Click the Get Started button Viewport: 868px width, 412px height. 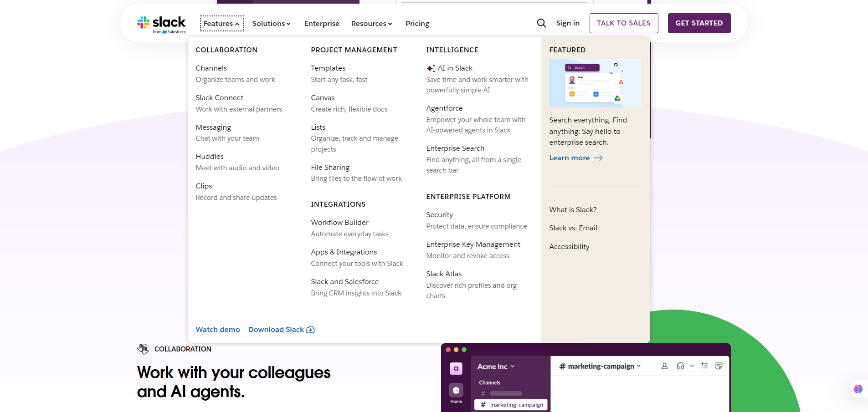pyautogui.click(x=699, y=23)
